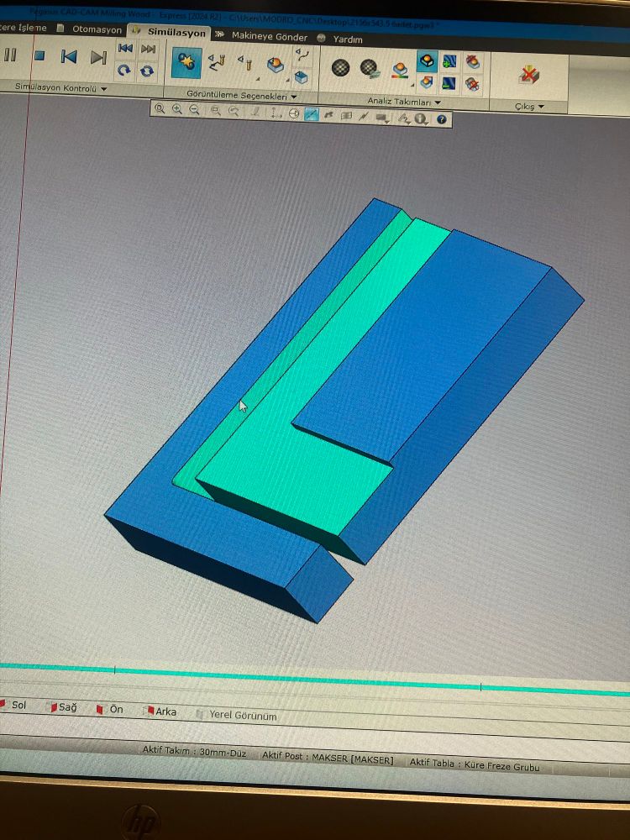
Task: Click the shaded solid view icon
Action: pyautogui.click(x=329, y=114)
